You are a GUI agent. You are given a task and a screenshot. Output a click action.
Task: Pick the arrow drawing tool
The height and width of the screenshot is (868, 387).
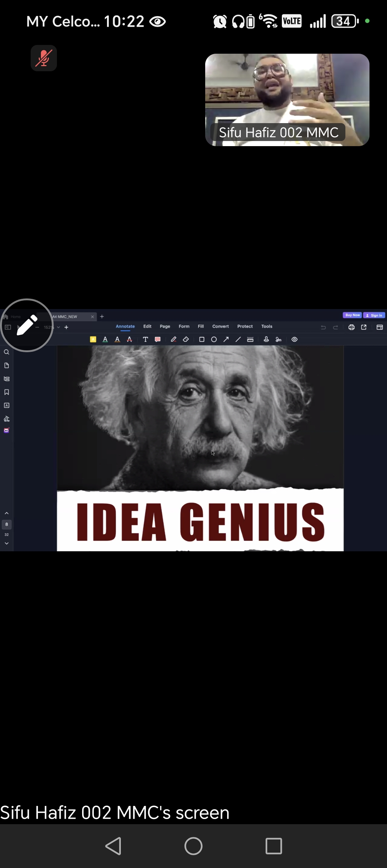[x=226, y=339]
